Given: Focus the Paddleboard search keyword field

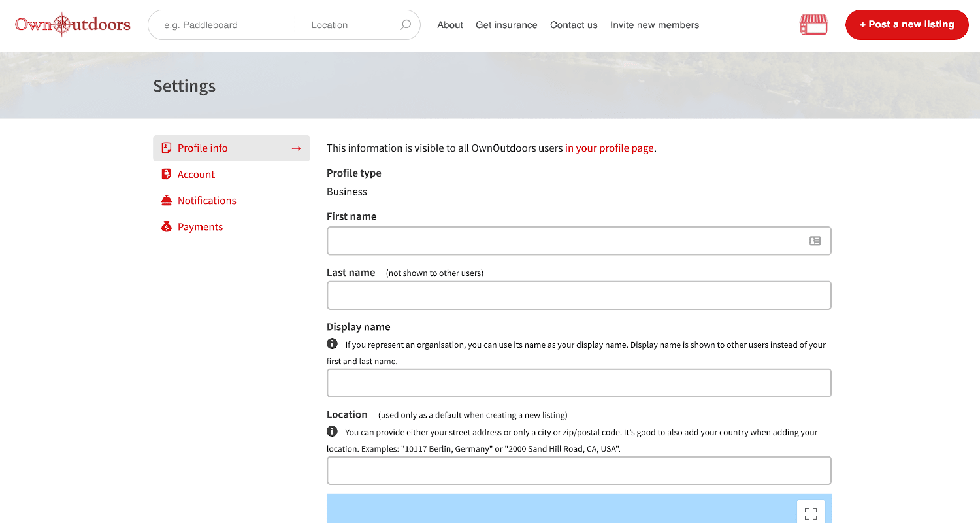Looking at the screenshot, I should tap(222, 25).
